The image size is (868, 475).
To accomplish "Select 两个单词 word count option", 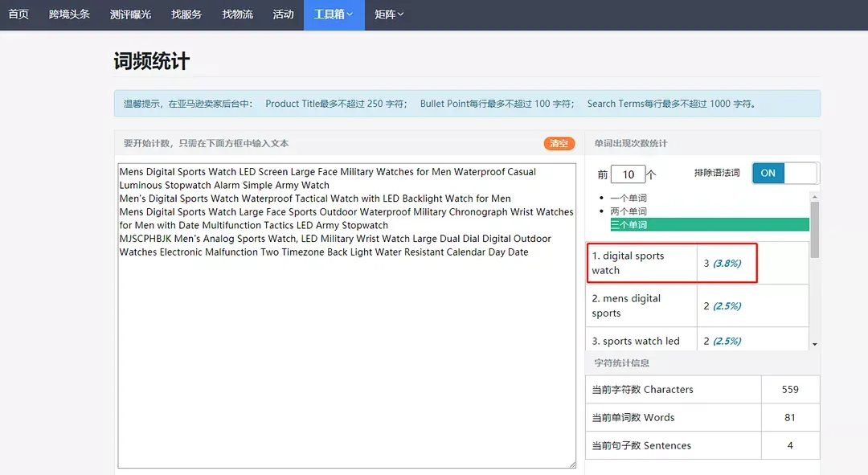I will (628, 211).
